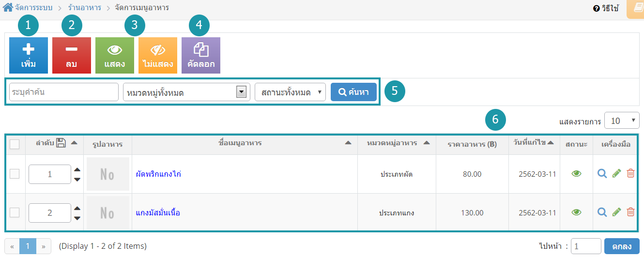
Task: Tick the select-all checkbox in table header
Action: [15, 144]
